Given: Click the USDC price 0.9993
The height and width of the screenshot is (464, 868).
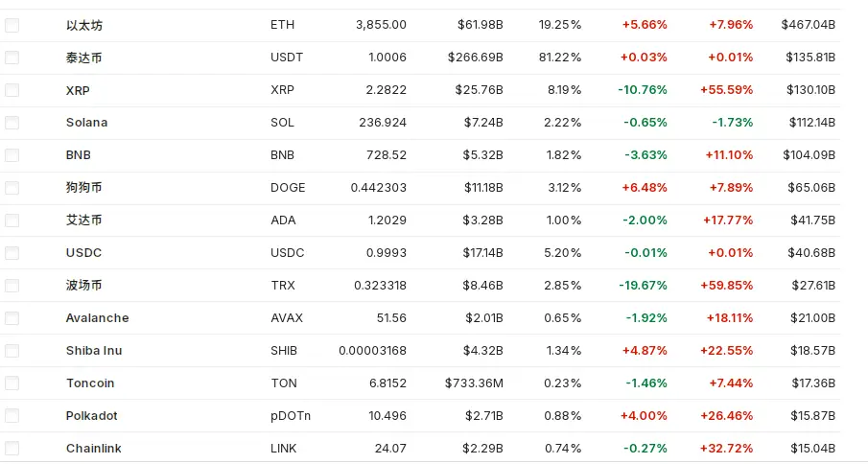Looking at the screenshot, I should [x=387, y=253].
